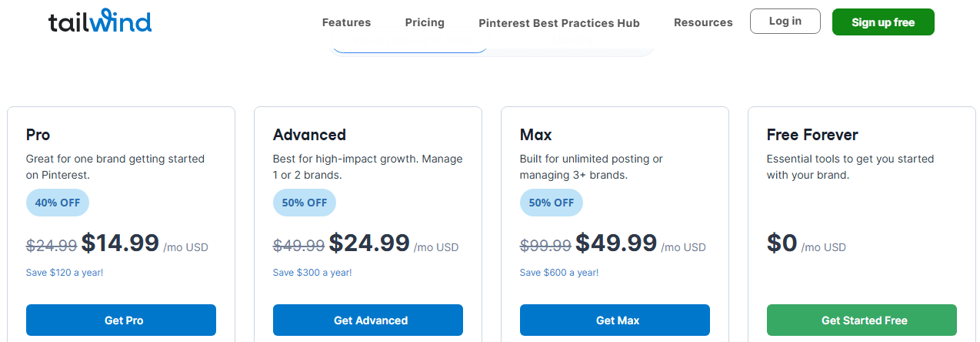Expand the Resources menu
The image size is (980, 342).
point(703,22)
